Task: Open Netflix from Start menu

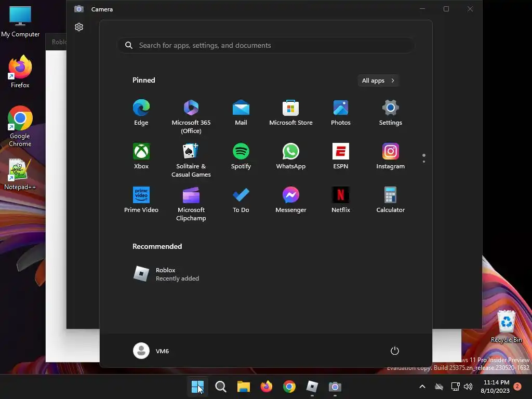Action: [x=341, y=200]
